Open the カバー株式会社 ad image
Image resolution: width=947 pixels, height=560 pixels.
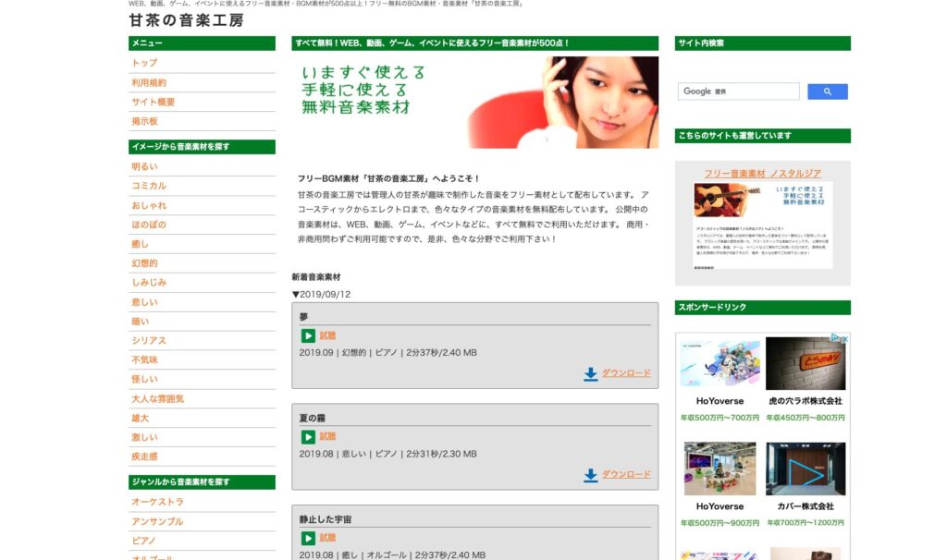pos(806,469)
